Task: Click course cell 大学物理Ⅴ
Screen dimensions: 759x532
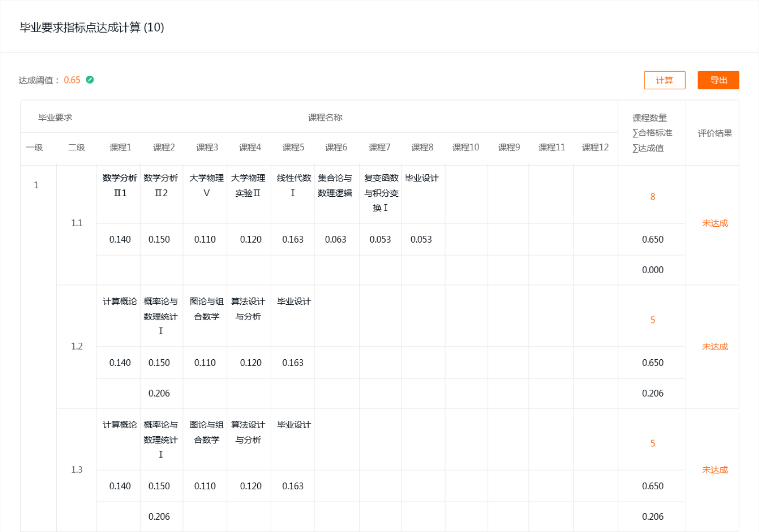Action: point(206,186)
